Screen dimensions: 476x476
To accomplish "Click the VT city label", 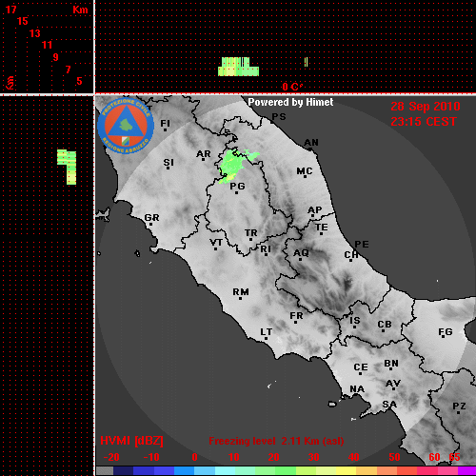I will pos(216,243).
